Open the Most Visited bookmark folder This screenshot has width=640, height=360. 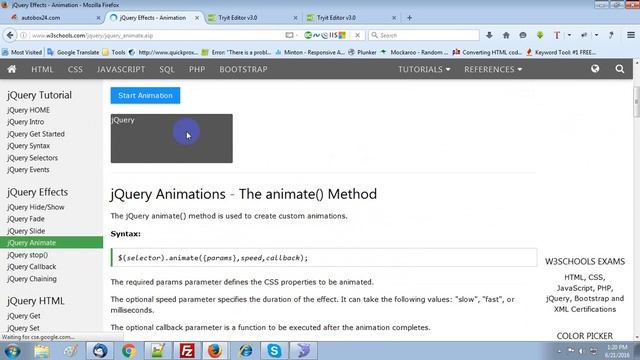tap(22, 52)
